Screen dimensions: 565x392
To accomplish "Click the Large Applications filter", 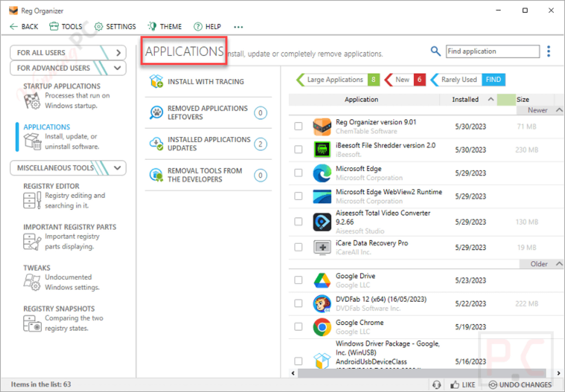I will 338,80.
